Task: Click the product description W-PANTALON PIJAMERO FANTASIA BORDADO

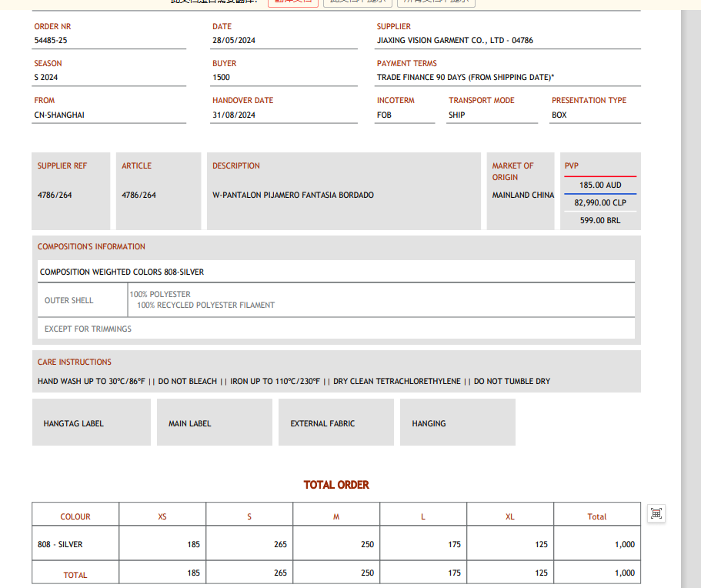Action: click(293, 195)
